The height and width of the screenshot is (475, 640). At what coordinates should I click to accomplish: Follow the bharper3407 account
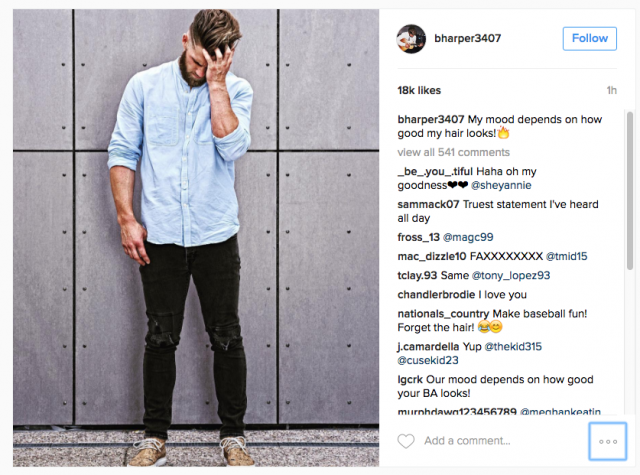[589, 39]
